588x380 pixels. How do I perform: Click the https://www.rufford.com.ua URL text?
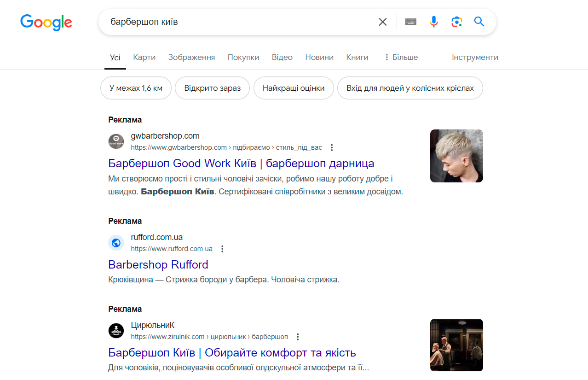[x=172, y=249]
